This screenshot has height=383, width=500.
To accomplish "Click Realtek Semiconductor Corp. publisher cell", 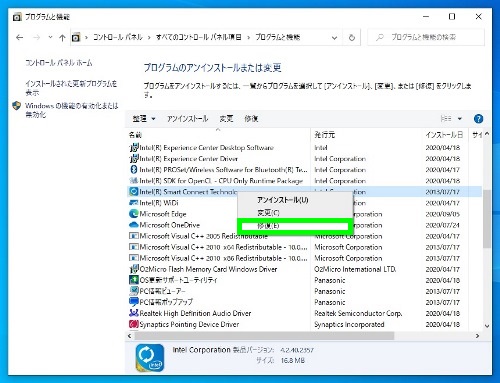I will 358,313.
